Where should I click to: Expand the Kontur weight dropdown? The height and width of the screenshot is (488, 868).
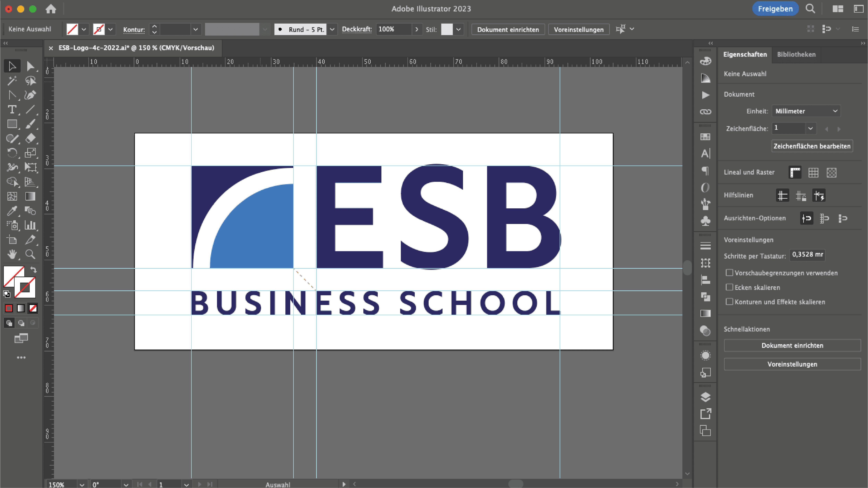pos(195,29)
